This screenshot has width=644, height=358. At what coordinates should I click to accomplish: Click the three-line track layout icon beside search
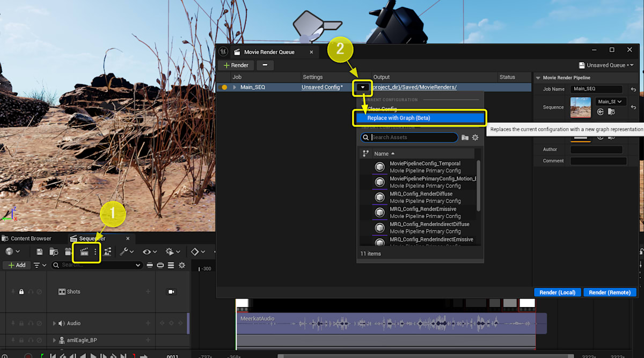(171, 265)
